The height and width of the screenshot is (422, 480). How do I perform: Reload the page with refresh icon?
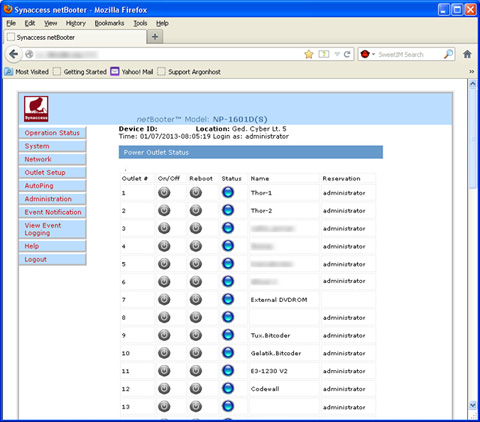(347, 54)
